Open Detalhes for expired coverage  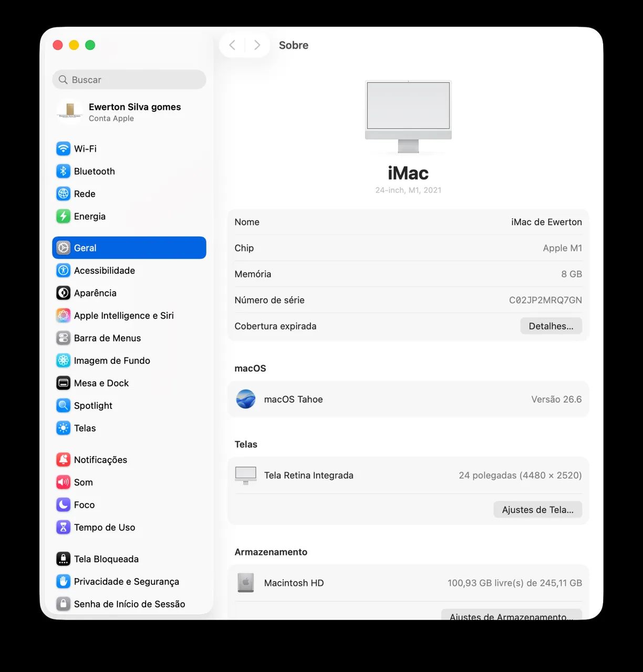tap(551, 326)
